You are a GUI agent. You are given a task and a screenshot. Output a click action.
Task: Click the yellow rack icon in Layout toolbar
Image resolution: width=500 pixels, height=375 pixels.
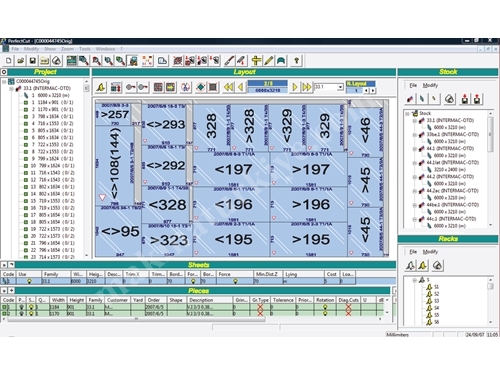pyautogui.click(x=101, y=87)
